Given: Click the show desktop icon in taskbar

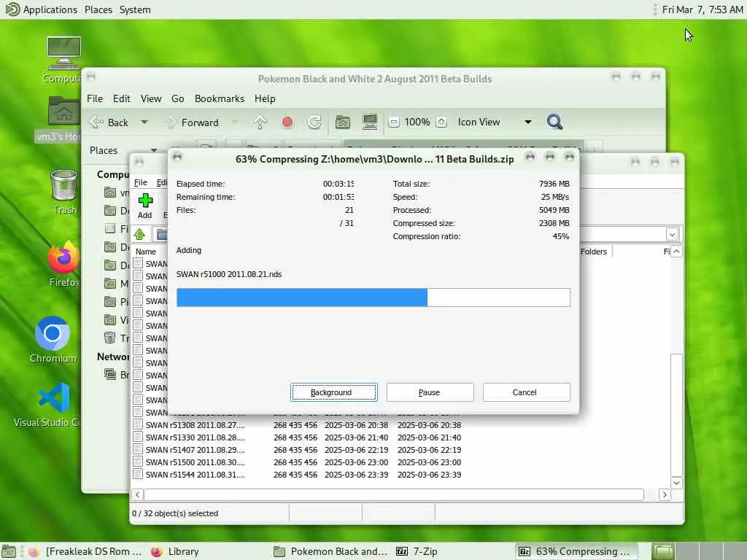Looking at the screenshot, I should 9,551.
